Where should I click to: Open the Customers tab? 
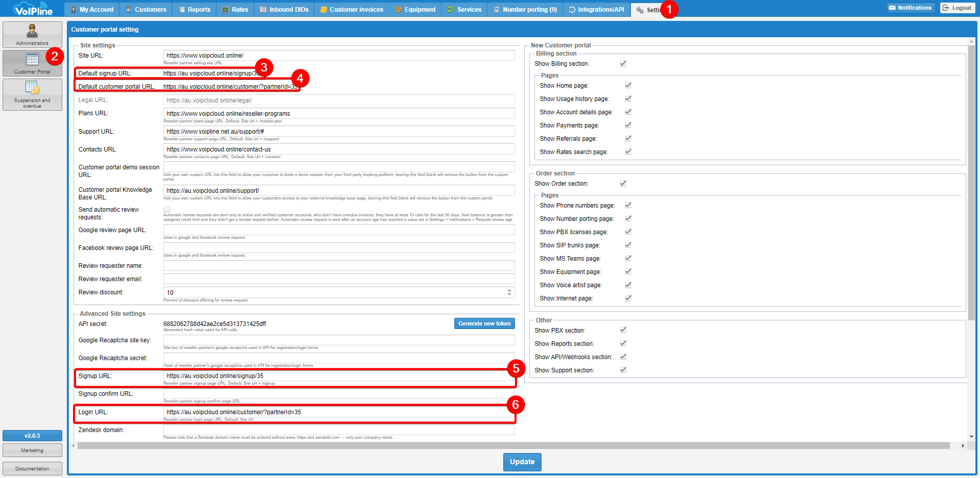pos(146,10)
